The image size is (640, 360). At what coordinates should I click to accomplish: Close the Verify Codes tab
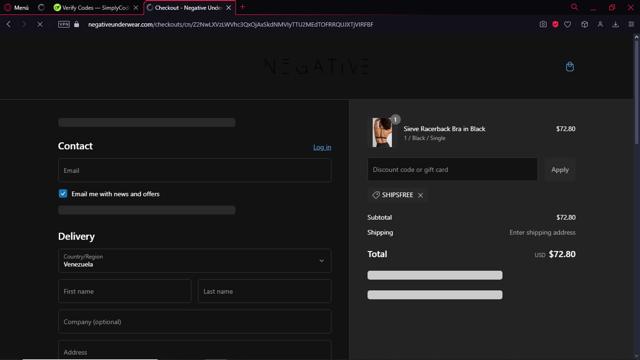(x=136, y=8)
